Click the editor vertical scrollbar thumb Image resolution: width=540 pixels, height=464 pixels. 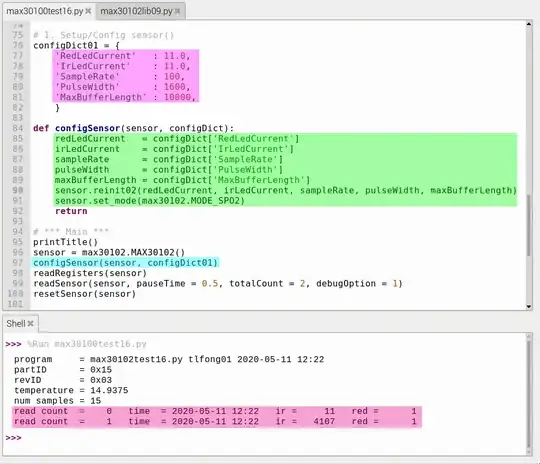pyautogui.click(x=529, y=226)
